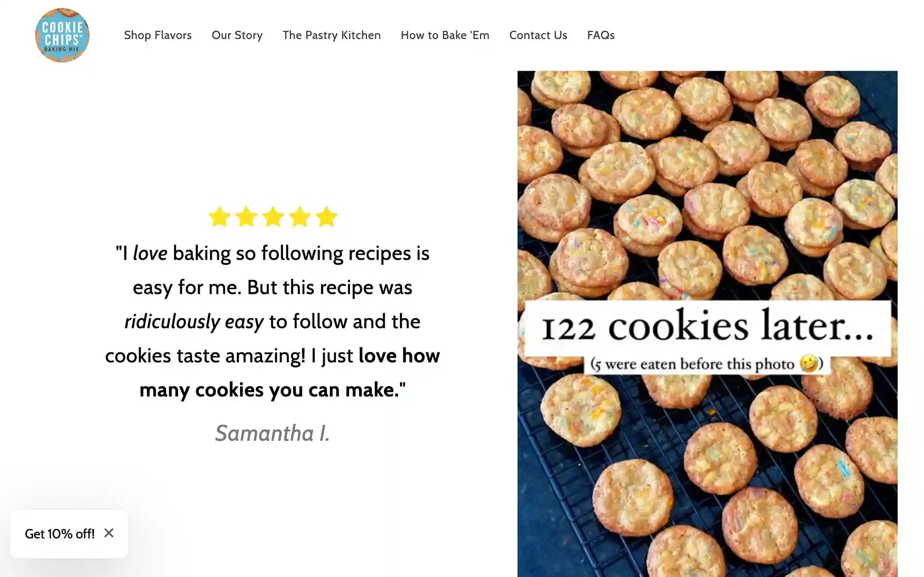Open the Our Story page
The image size is (924, 577).
click(x=237, y=35)
